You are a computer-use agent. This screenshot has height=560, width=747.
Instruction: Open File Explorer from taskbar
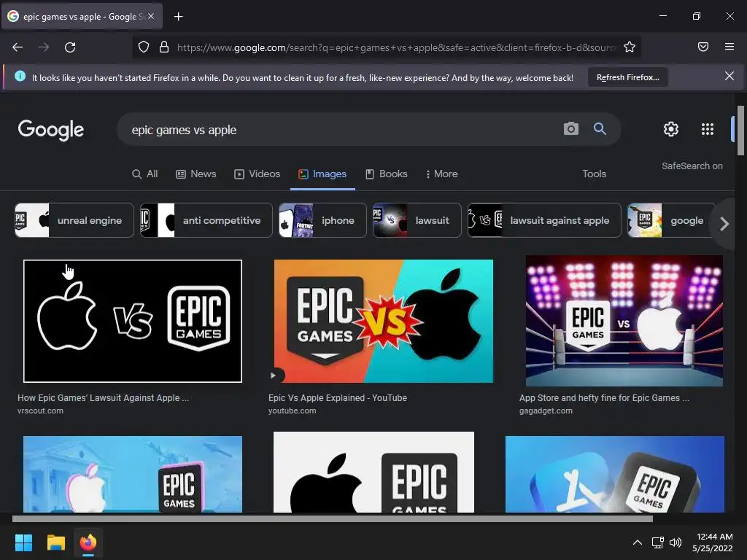click(55, 542)
